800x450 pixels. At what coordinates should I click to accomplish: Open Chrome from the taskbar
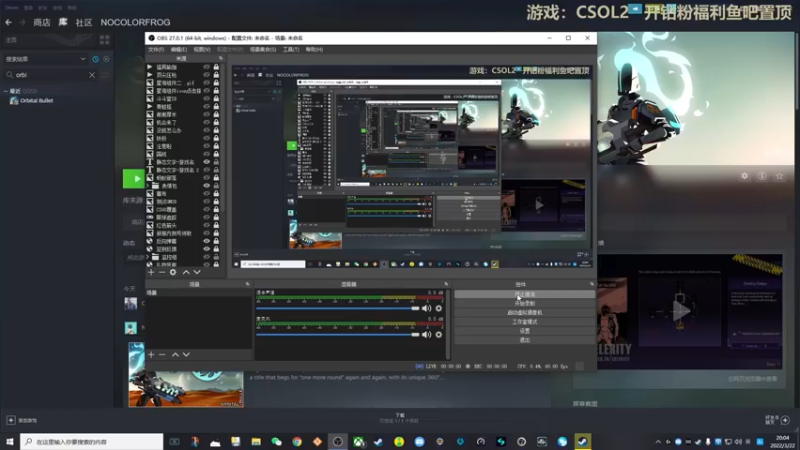click(x=297, y=442)
